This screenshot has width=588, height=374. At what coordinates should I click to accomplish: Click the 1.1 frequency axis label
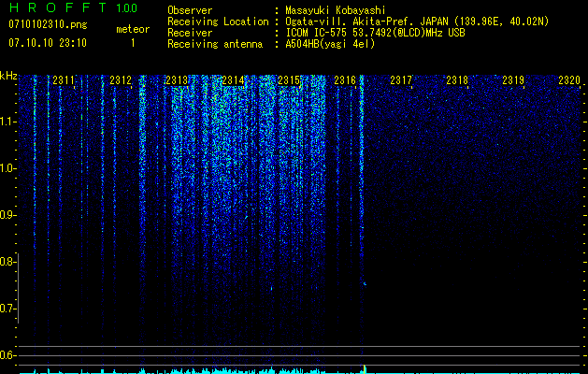coord(7,122)
